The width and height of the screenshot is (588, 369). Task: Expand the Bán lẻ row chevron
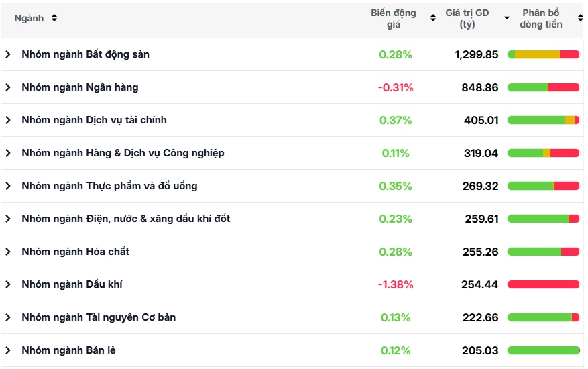click(8, 350)
